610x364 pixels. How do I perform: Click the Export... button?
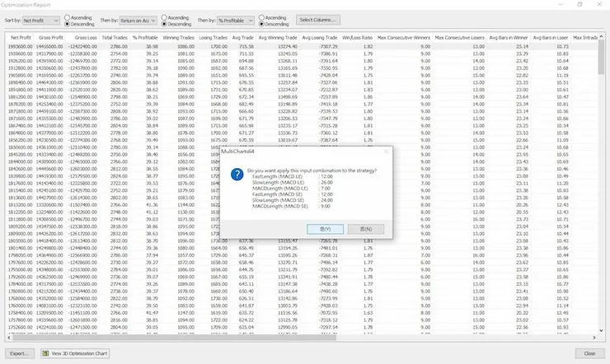20,353
